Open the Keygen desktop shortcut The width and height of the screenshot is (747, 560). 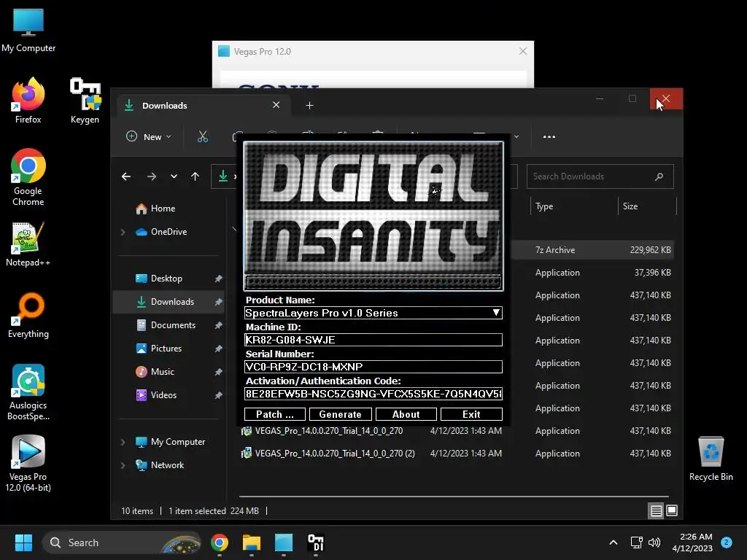click(85, 101)
